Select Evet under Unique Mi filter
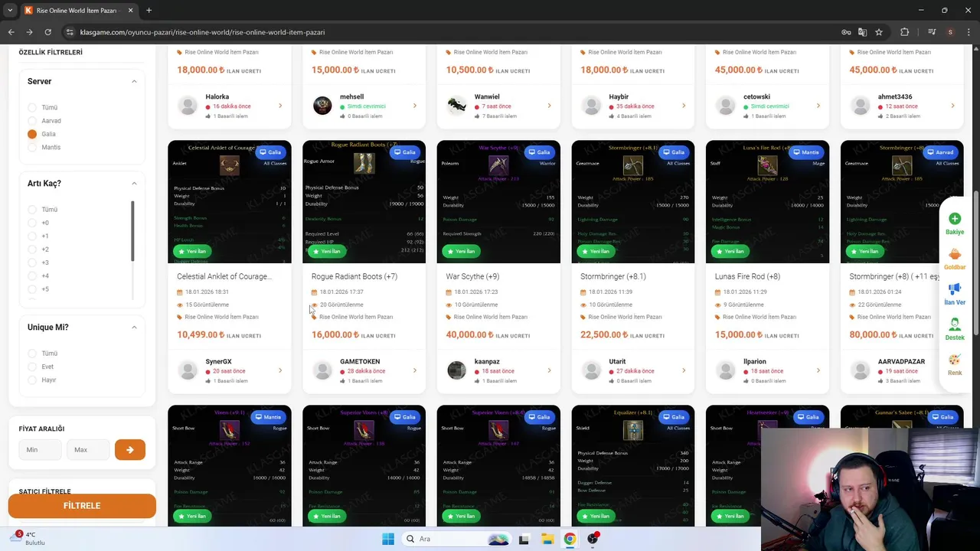980x551 pixels. (x=32, y=367)
